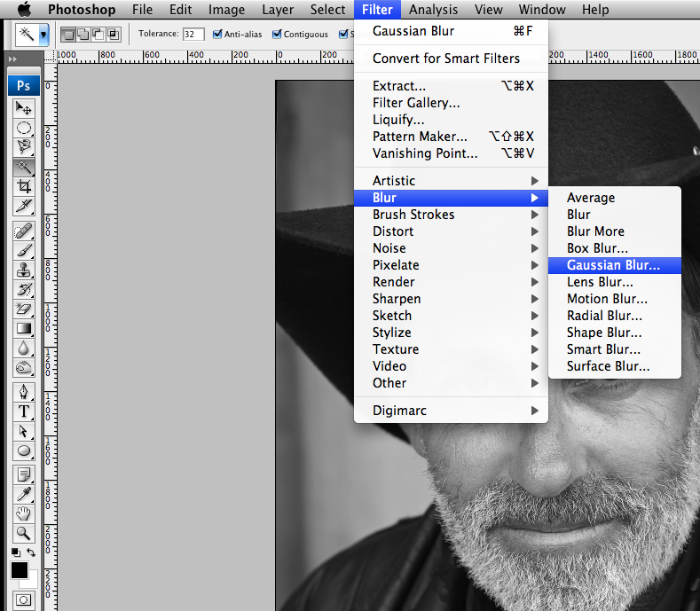This screenshot has width=700, height=611.
Task: Select the Ellipse shape tool
Action: pos(23,450)
